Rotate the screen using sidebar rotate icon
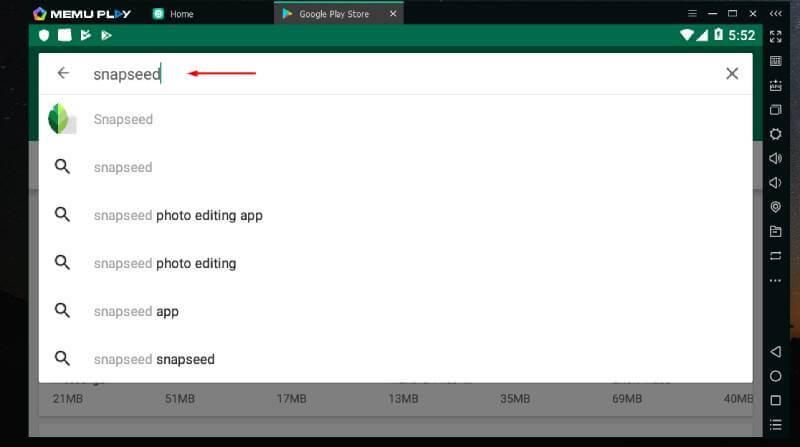 tap(776, 256)
